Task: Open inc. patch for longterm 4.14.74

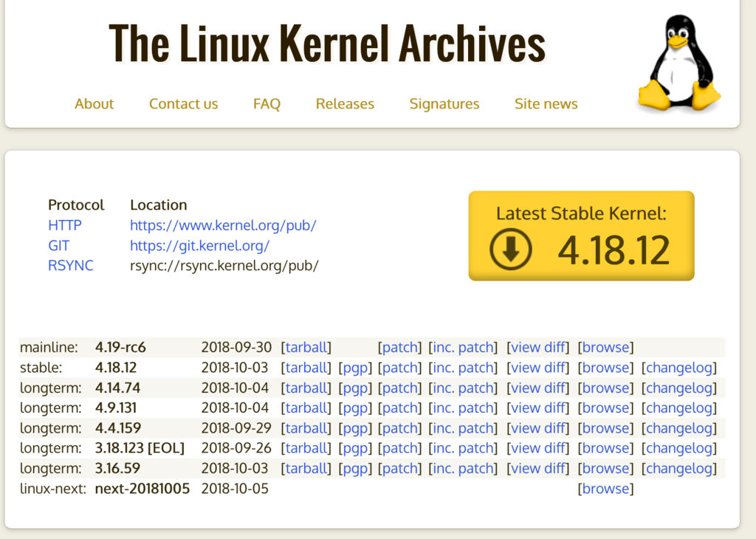Action: point(463,388)
